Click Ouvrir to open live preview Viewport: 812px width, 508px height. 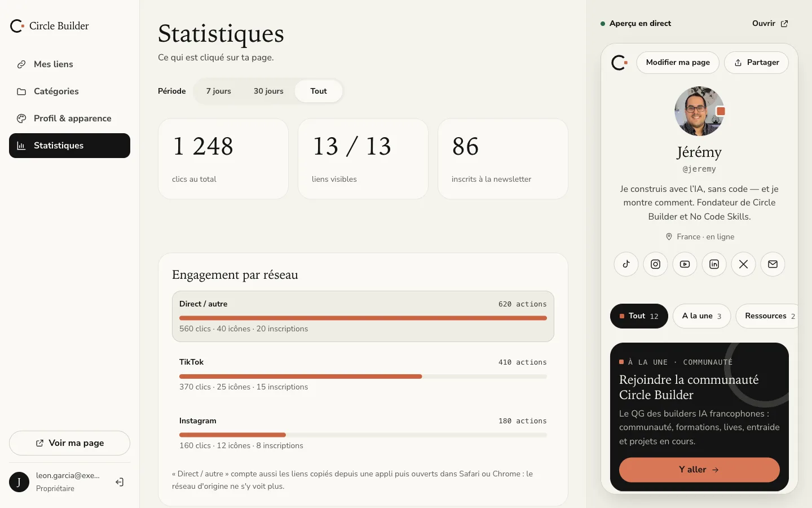(x=770, y=23)
